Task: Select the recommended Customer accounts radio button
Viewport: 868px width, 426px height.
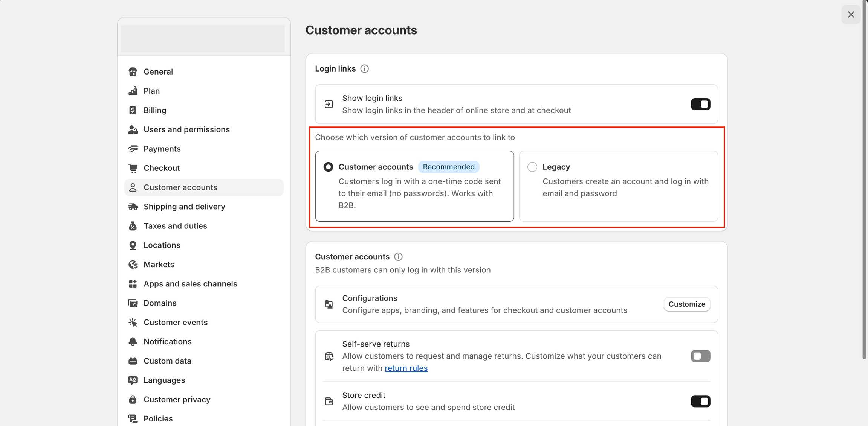Action: pyautogui.click(x=328, y=167)
